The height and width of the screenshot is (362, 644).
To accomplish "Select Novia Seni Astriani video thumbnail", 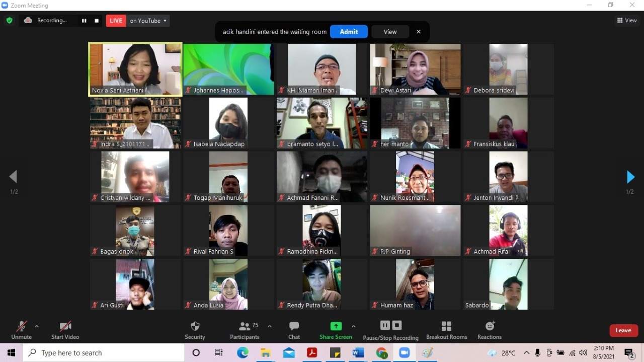I will pos(135,69).
